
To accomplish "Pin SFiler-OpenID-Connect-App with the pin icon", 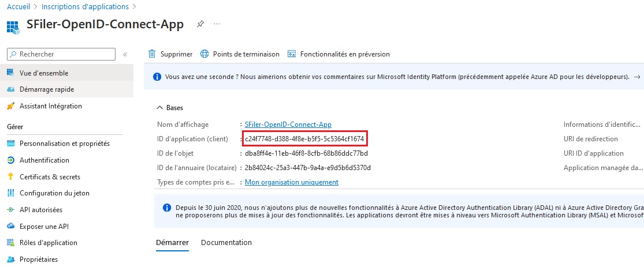I will point(200,24).
